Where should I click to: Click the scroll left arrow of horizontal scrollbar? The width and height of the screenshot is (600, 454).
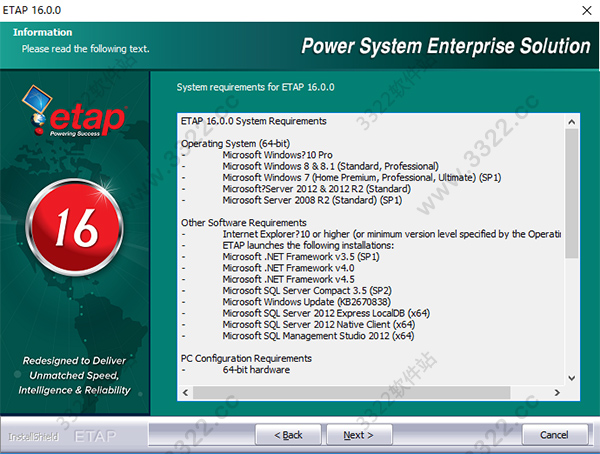[186, 392]
